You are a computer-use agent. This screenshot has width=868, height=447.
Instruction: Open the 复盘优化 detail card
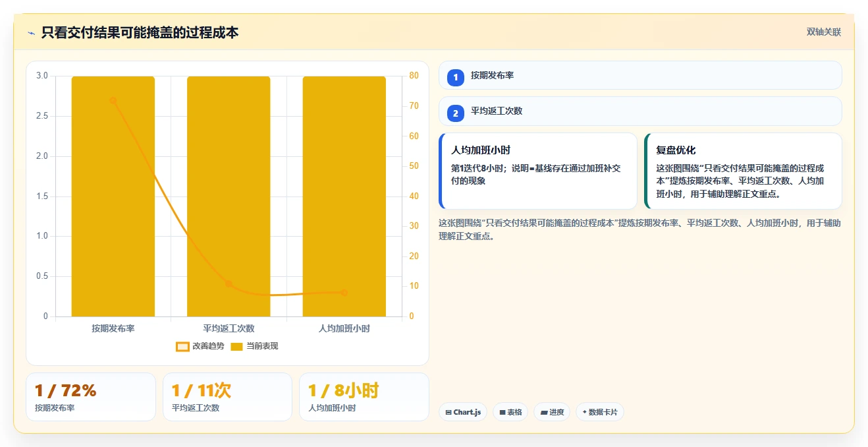(x=743, y=171)
